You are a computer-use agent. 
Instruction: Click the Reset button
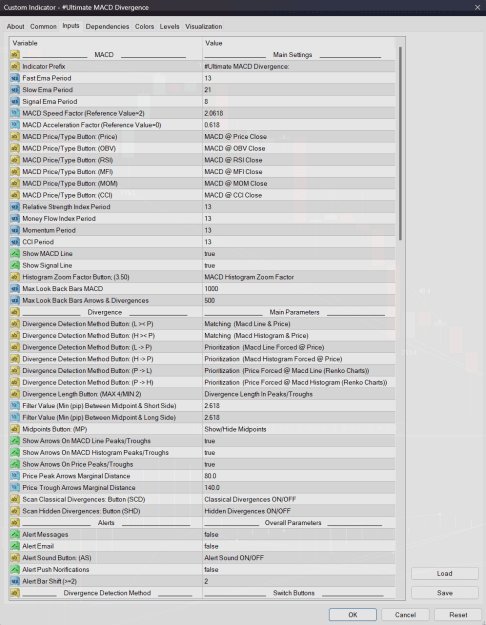click(x=458, y=615)
